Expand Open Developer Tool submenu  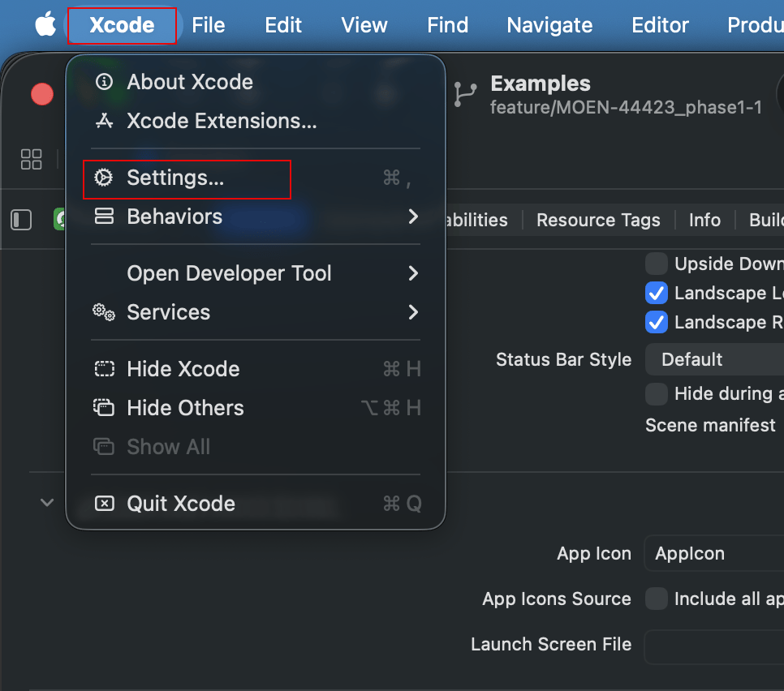pos(256,273)
